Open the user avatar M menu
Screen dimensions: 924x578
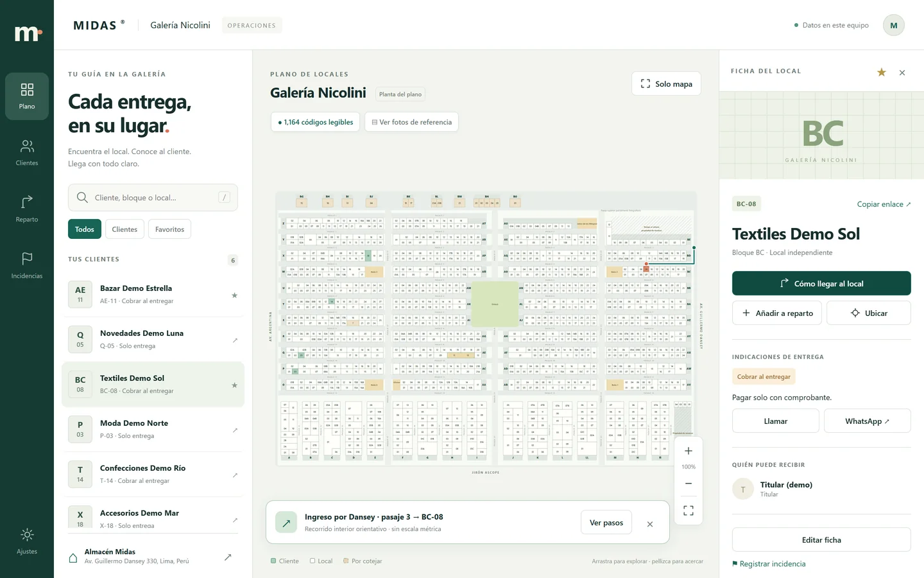tap(894, 25)
